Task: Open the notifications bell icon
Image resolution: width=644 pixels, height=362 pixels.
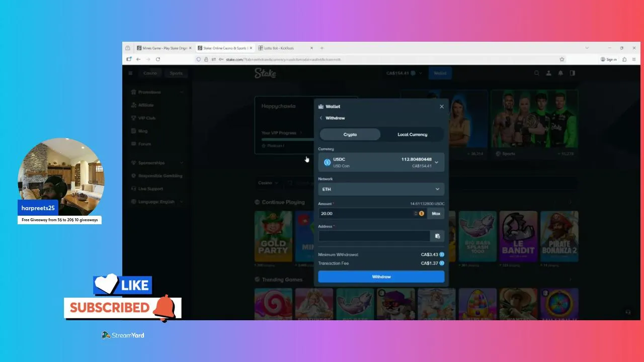Action: (560, 73)
